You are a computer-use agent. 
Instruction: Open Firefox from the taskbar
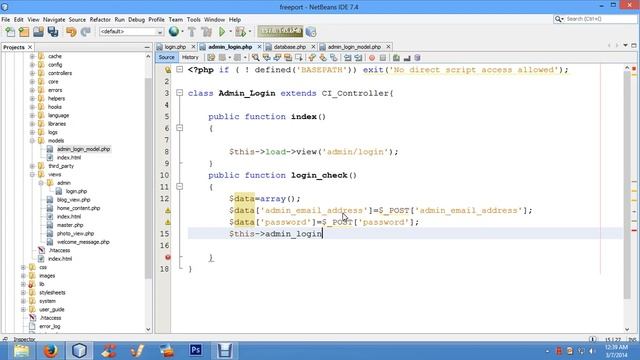51,351
